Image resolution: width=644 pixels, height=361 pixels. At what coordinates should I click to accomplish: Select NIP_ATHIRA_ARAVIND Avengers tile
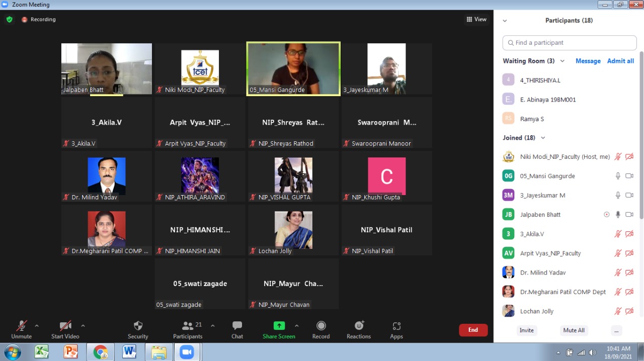point(200,176)
